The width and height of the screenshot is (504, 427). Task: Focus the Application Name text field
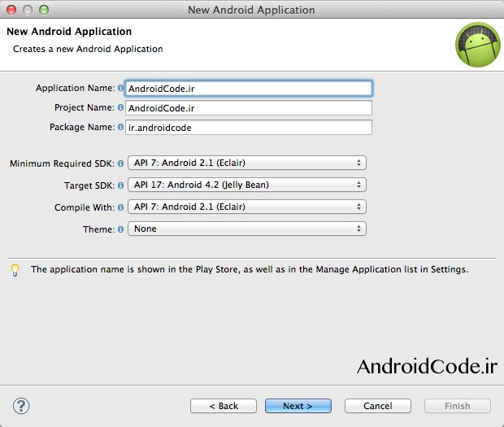(249, 88)
